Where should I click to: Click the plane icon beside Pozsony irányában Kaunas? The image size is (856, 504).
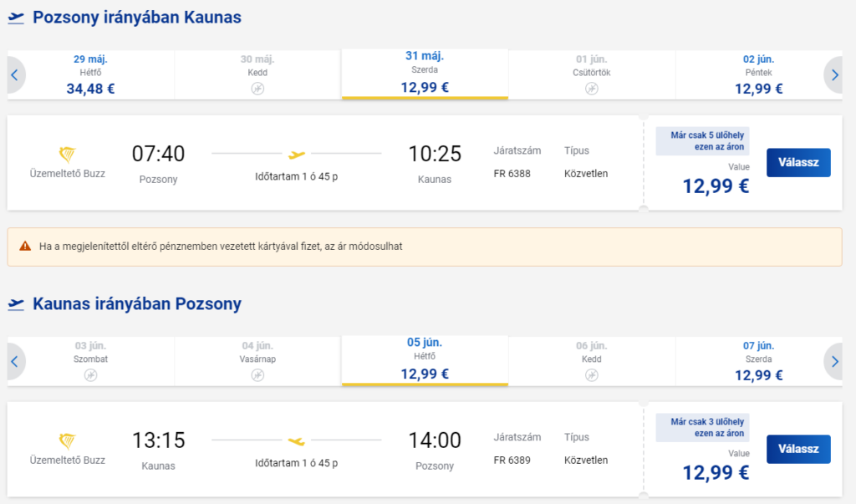click(x=17, y=18)
